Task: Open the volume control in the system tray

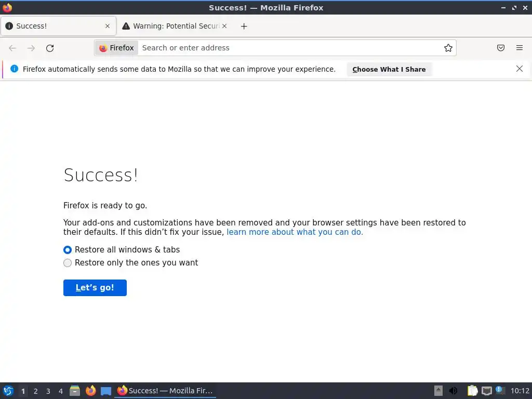Action: pyautogui.click(x=453, y=391)
